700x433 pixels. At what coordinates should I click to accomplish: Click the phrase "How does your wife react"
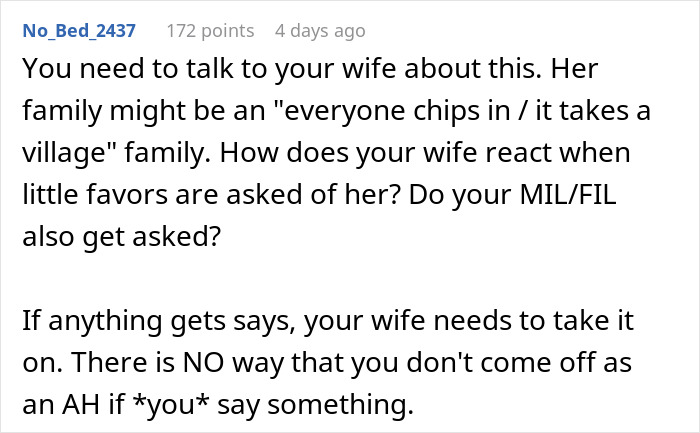pos(385,153)
